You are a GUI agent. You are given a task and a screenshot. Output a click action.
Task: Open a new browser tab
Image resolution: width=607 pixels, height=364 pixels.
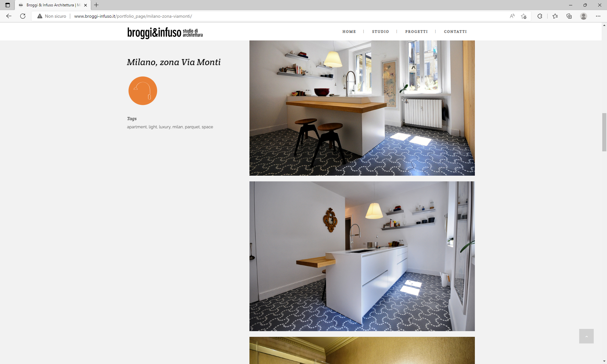(x=96, y=5)
